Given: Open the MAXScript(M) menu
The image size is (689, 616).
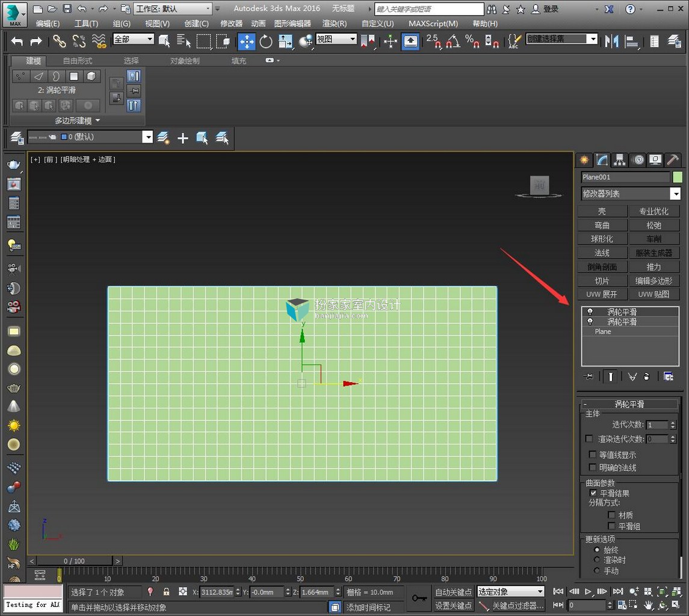Looking at the screenshot, I should pyautogui.click(x=433, y=23).
